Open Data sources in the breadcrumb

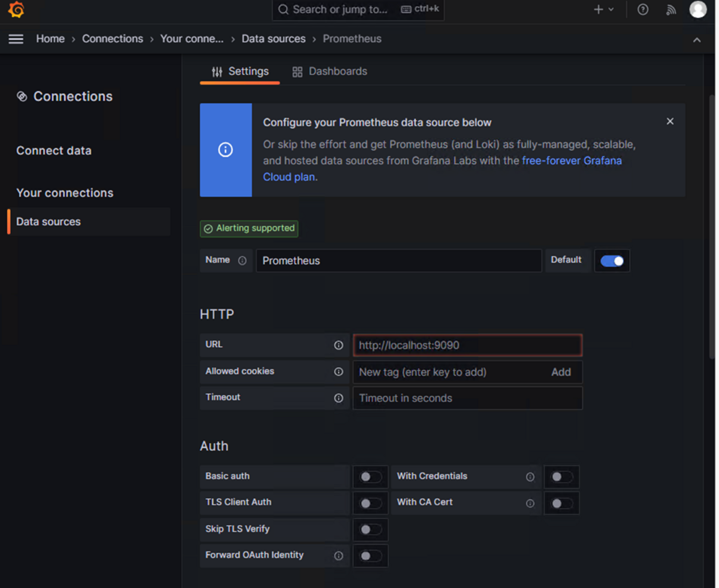274,39
